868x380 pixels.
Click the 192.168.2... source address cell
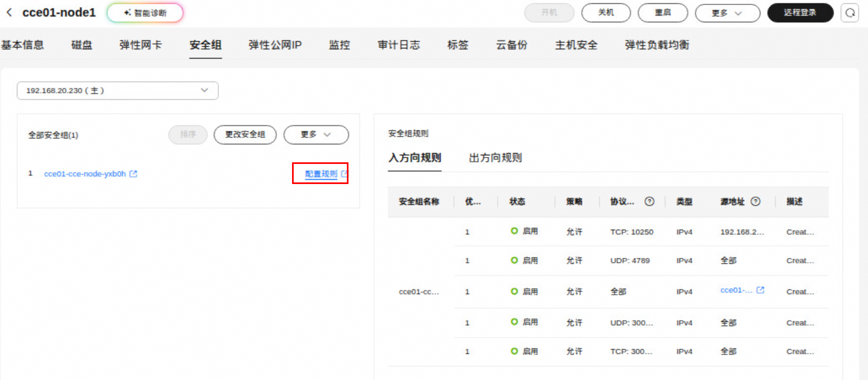click(742, 232)
